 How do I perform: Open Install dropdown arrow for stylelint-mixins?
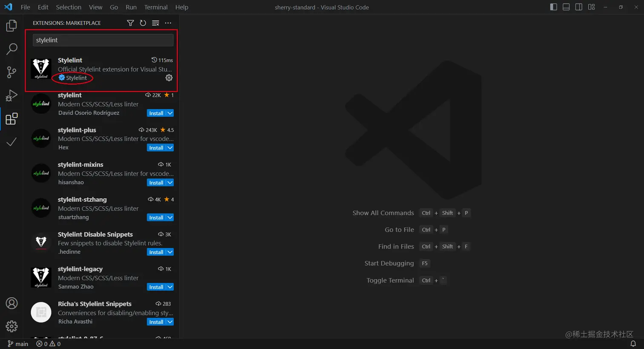(x=170, y=182)
